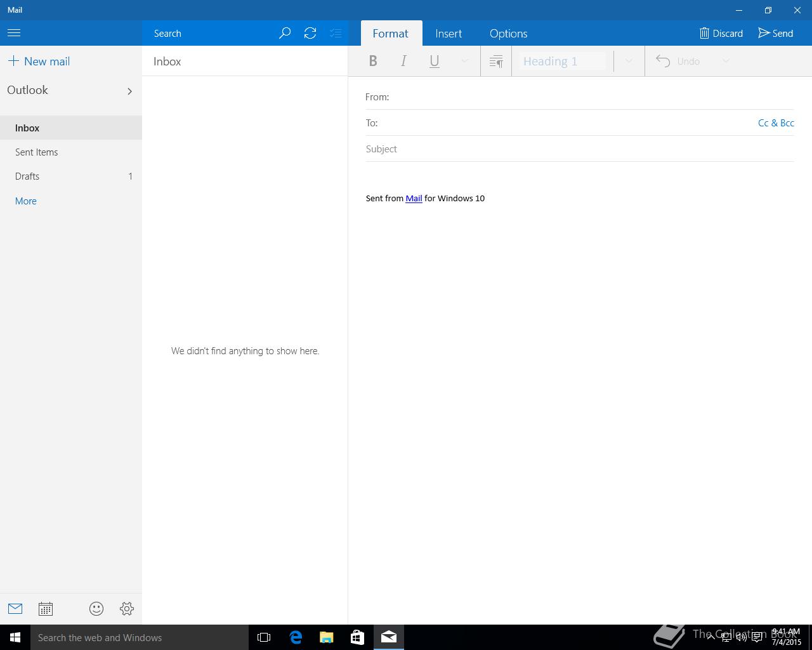Open the Undo dropdown arrow
The height and width of the screenshot is (650, 812).
[x=726, y=61]
